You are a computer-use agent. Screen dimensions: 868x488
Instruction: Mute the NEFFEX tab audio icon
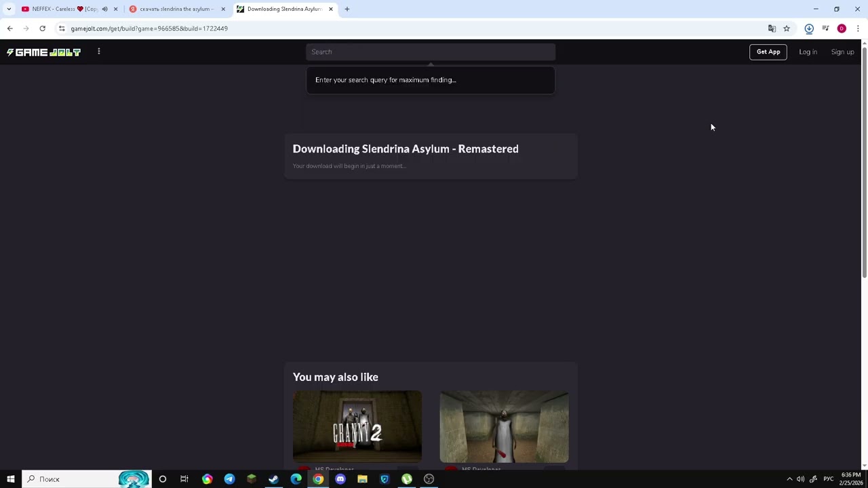(x=104, y=9)
